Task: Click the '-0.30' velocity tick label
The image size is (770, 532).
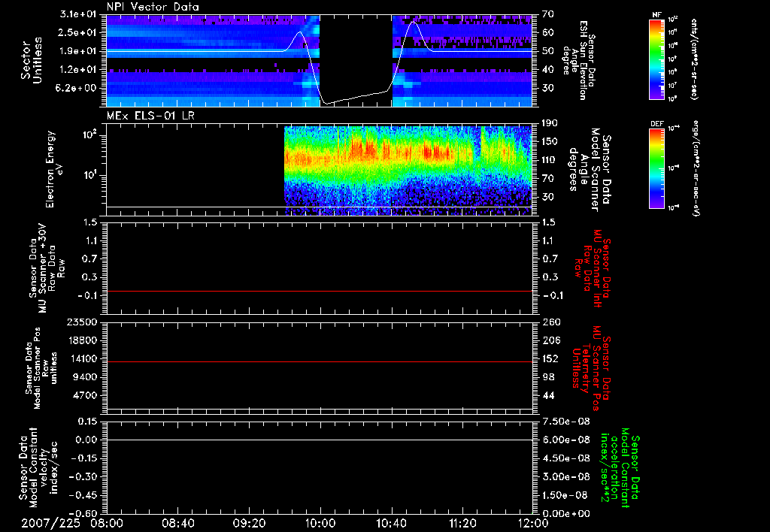Action: pos(83,476)
